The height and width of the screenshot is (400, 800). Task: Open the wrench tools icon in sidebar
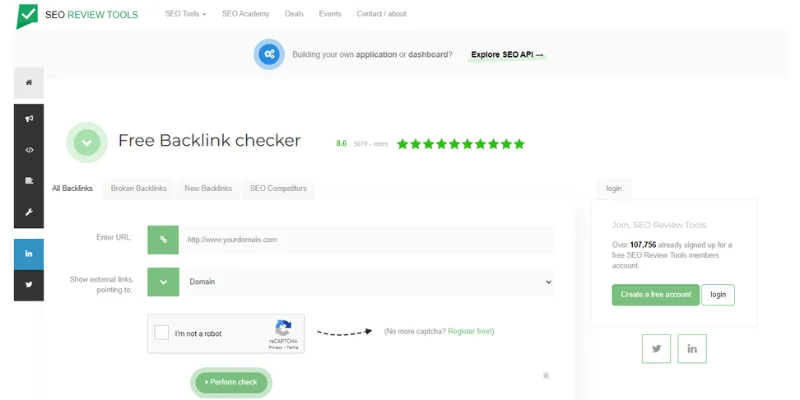[x=29, y=212]
